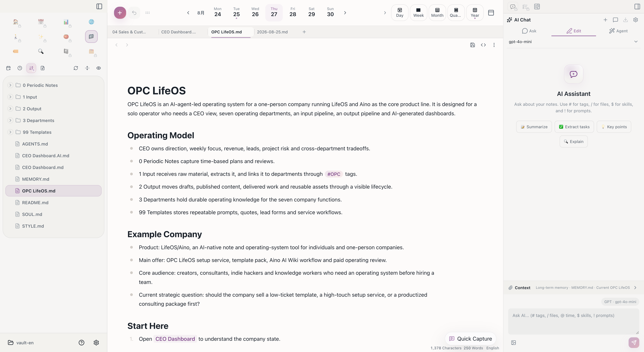
Task: Click the six-dot grid handle icon
Action: point(148,13)
